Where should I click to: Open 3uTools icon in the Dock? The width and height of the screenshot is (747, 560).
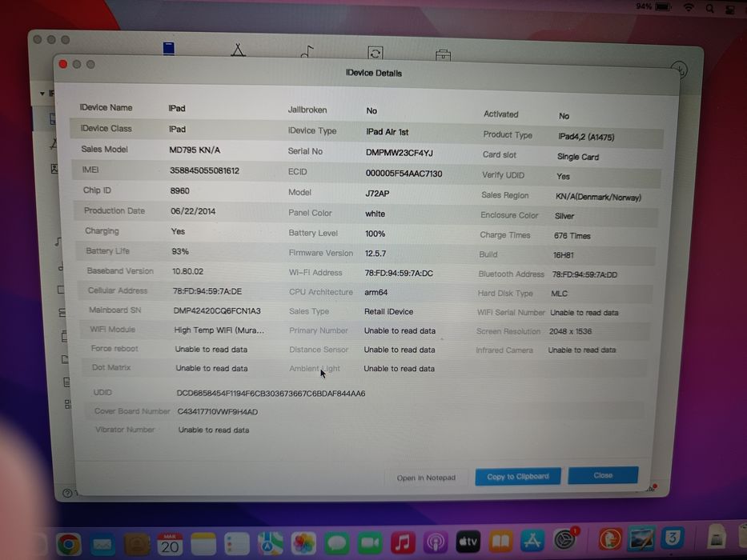[x=673, y=538]
